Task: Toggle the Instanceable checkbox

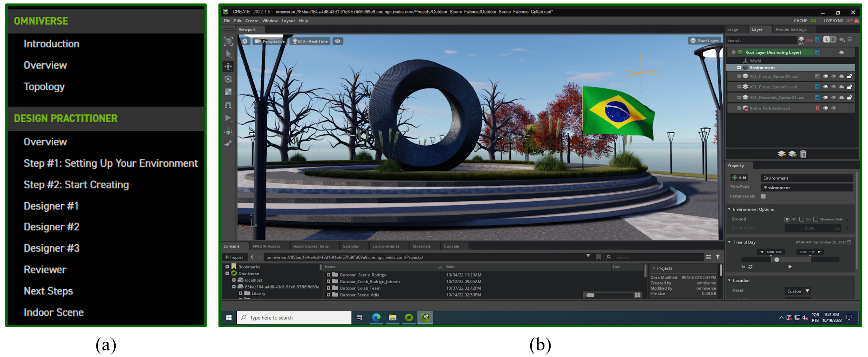Action: (x=763, y=196)
